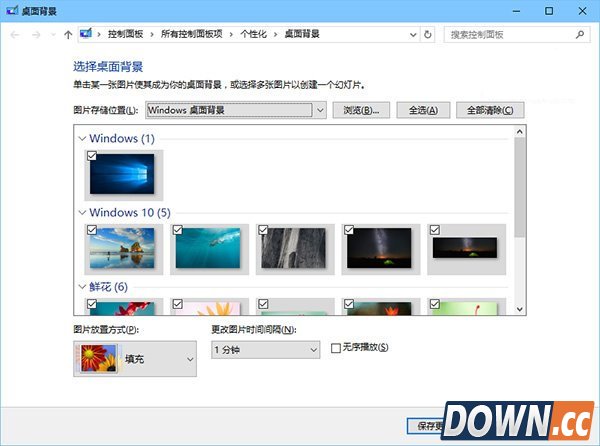Image resolution: width=600 pixels, height=446 pixels.
Task: Uncheck the green background flower checkbox
Action: [435, 304]
